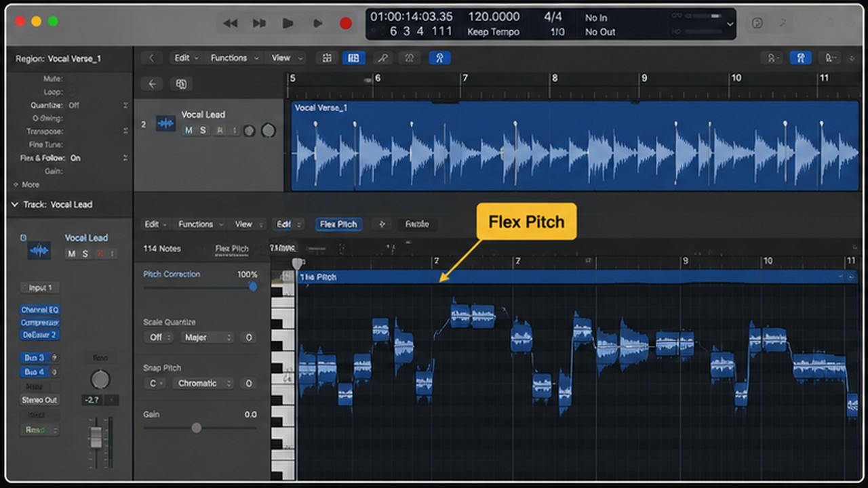The image size is (868, 488).
Task: Open the Transpose dropdown stepper
Action: click(125, 131)
